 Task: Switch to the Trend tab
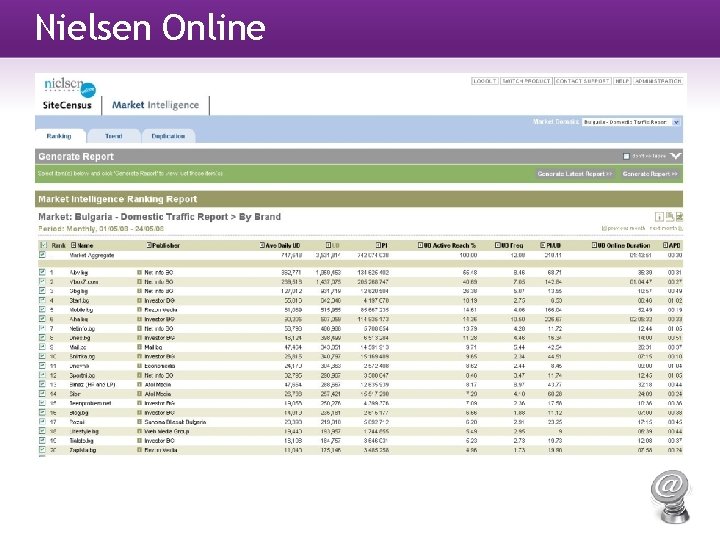click(x=113, y=136)
